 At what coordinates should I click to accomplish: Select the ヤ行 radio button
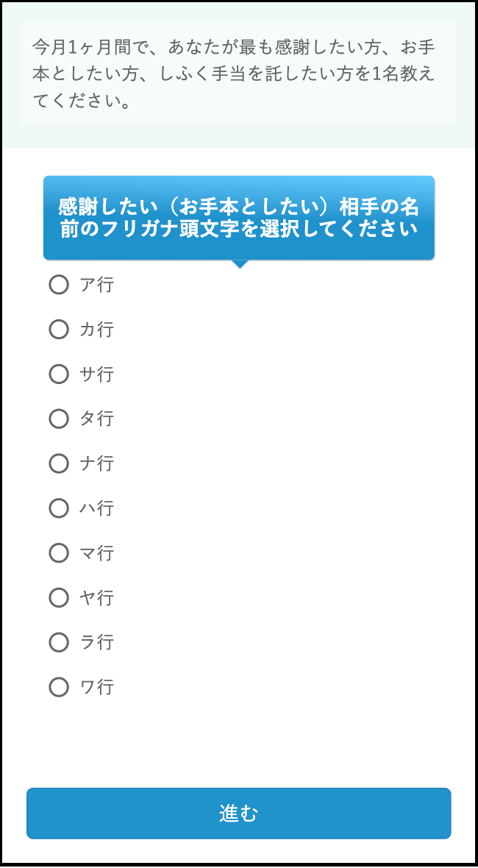pyautogui.click(x=59, y=597)
